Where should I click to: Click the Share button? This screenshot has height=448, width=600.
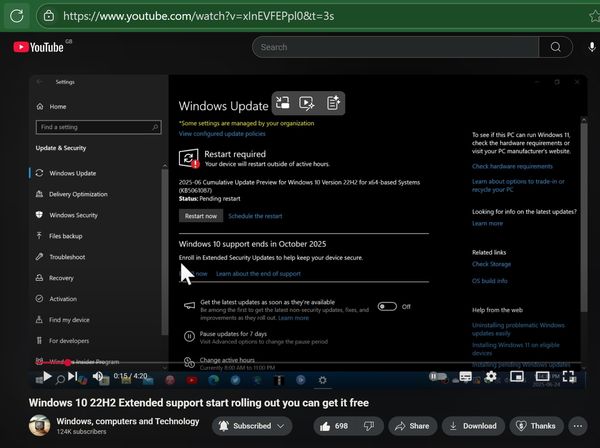tap(410, 426)
